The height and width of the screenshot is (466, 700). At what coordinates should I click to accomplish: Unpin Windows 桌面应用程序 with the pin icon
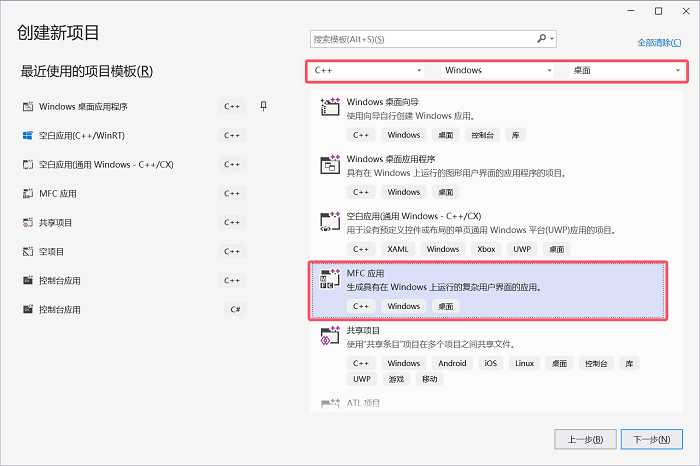tap(263, 106)
